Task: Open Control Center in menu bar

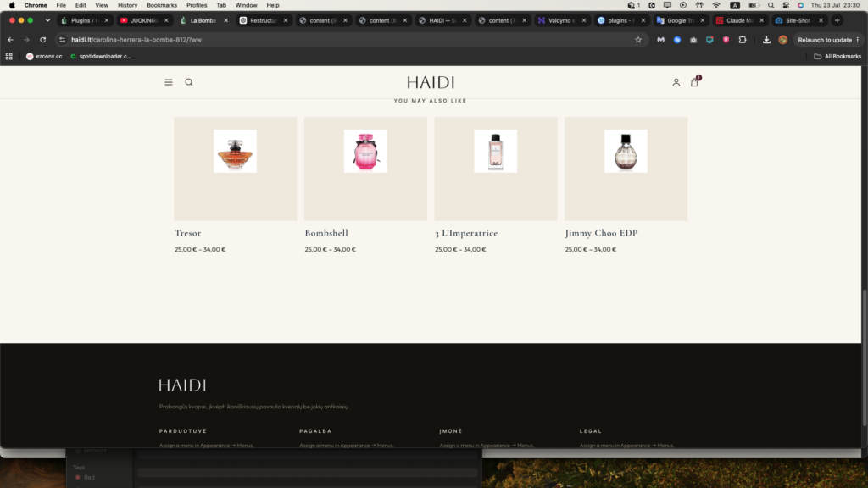Action: point(786,5)
